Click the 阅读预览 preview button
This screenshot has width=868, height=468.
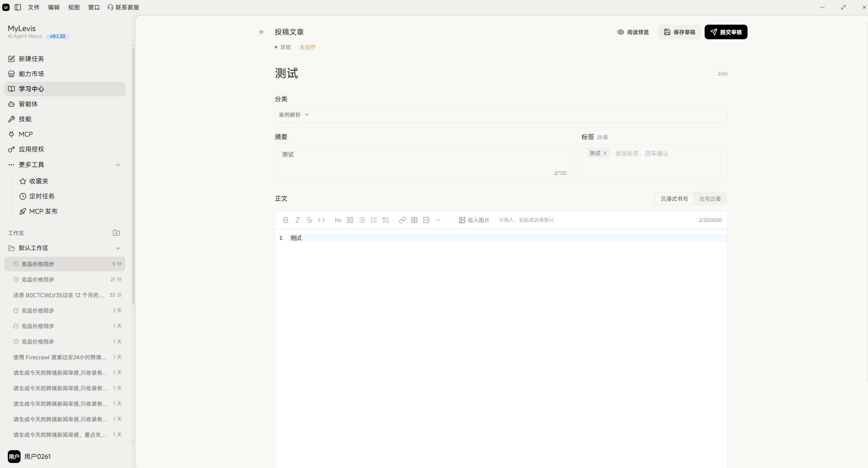(x=633, y=32)
